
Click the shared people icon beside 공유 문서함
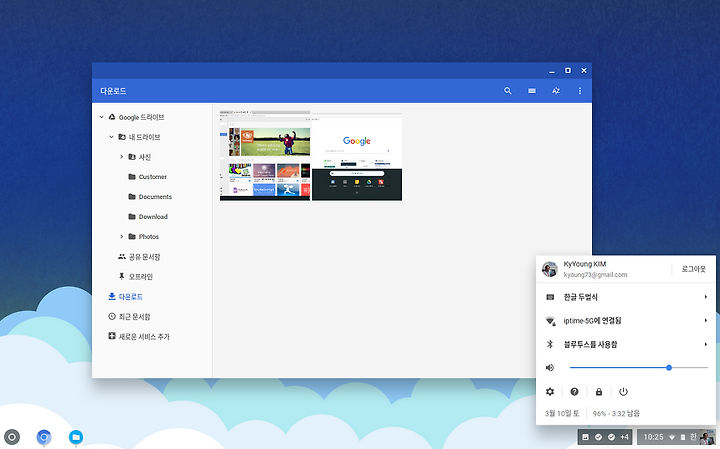(122, 257)
